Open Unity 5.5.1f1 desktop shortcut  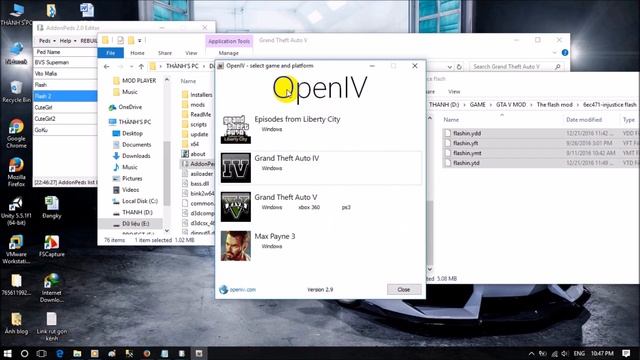(x=16, y=211)
